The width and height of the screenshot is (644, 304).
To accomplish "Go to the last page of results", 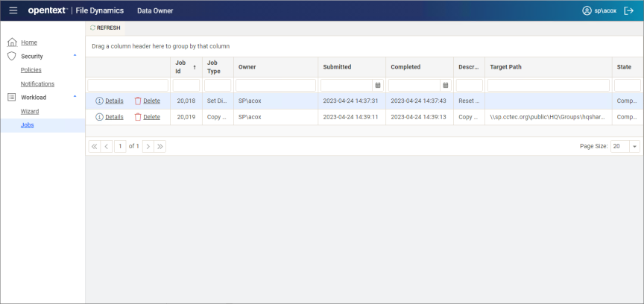I will pyautogui.click(x=160, y=146).
